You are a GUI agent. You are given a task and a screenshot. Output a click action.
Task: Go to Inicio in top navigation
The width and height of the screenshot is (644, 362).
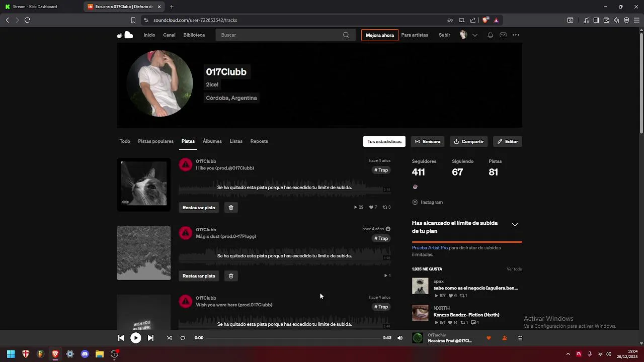[149, 35]
